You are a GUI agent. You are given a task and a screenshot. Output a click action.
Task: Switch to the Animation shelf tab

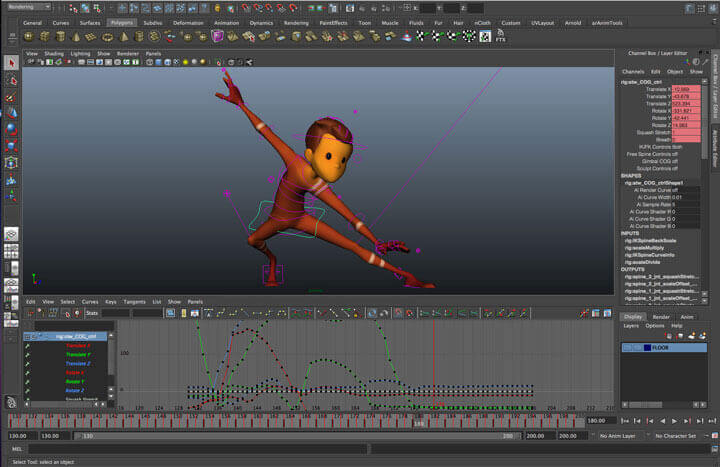click(x=226, y=23)
